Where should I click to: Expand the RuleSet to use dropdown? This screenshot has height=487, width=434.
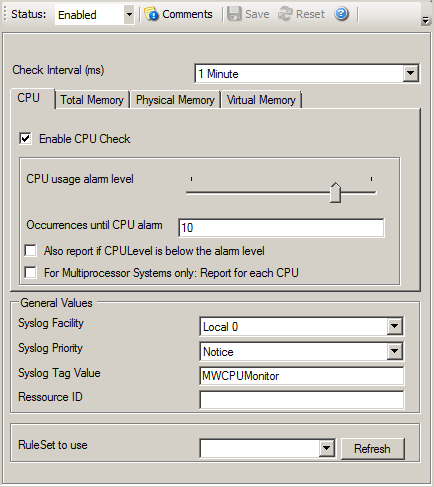pos(326,448)
